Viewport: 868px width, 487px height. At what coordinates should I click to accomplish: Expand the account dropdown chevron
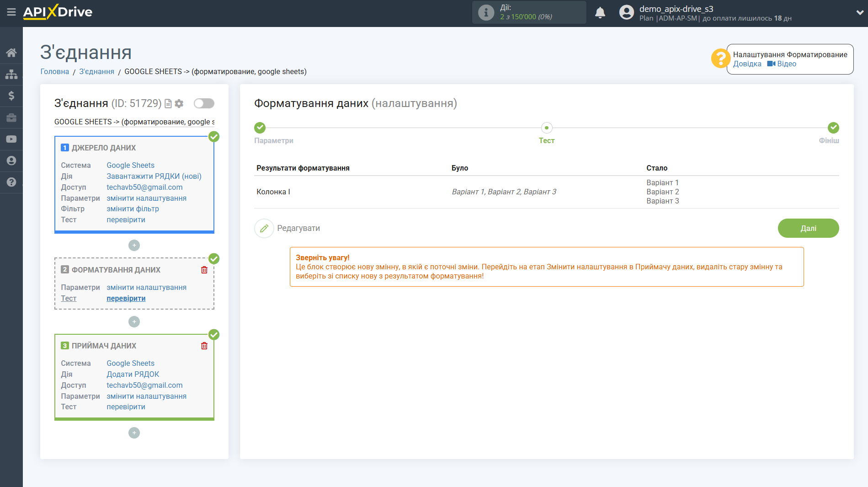[859, 13]
